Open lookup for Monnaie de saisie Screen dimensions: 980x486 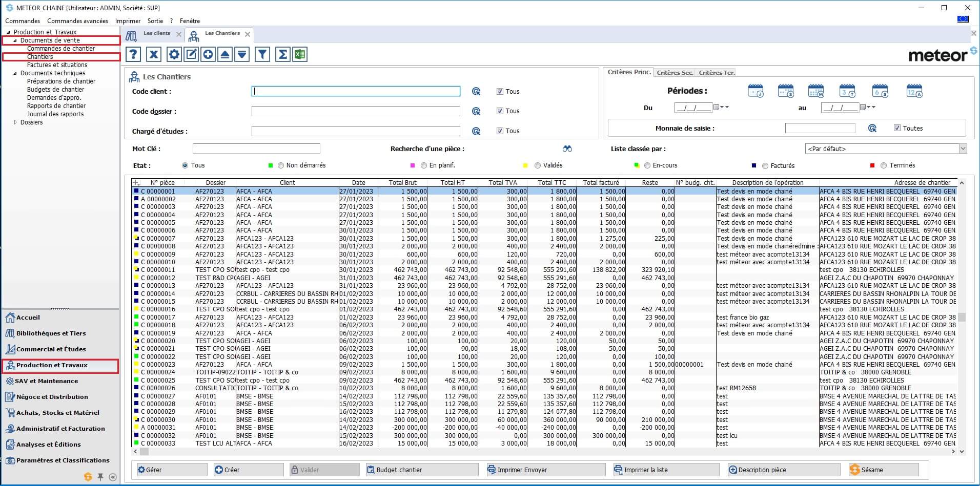(x=872, y=128)
